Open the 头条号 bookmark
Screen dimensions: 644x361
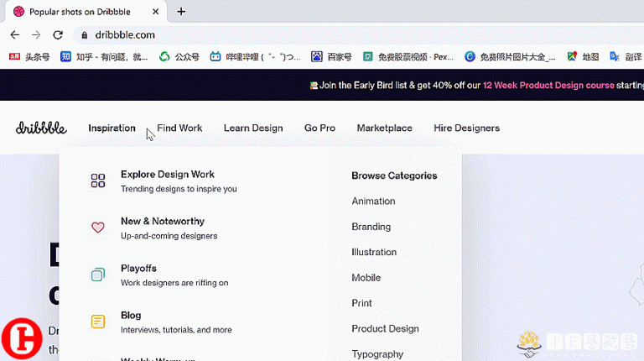pos(29,57)
